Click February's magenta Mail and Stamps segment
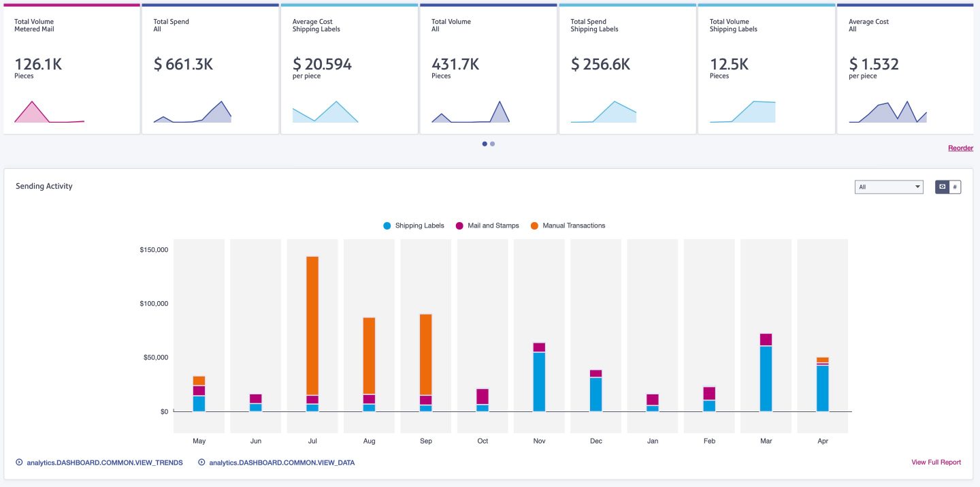Screen dimensions: 980x487 709,393
